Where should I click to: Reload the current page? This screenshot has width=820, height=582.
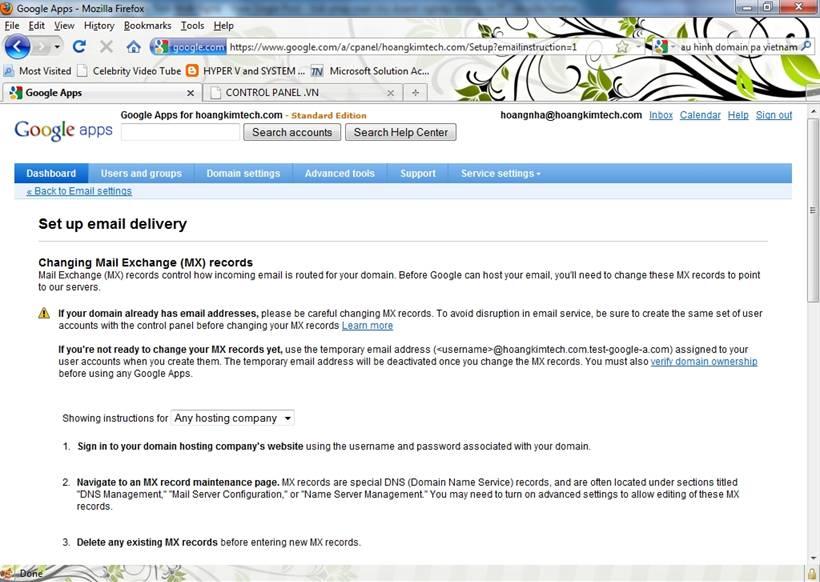(x=79, y=47)
